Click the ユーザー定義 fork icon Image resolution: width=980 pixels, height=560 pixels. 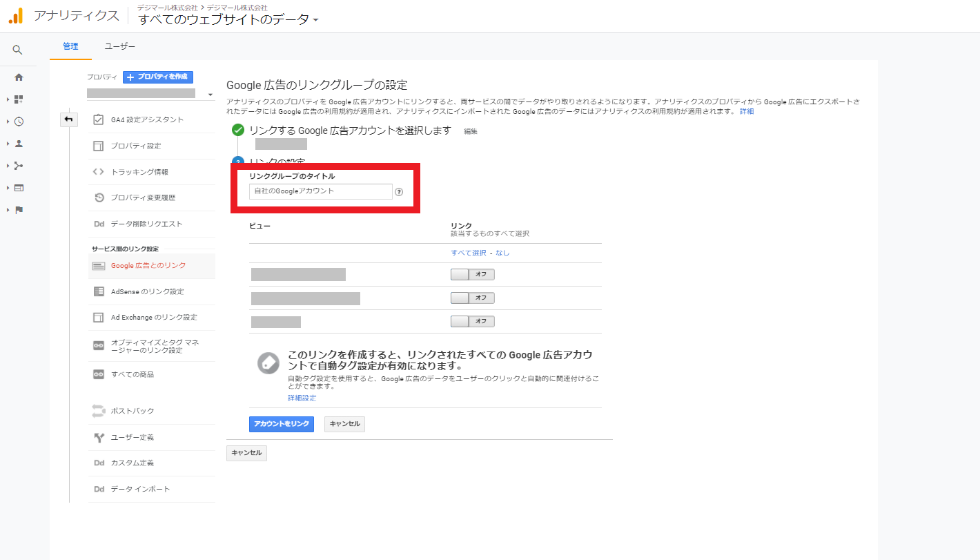click(x=99, y=437)
